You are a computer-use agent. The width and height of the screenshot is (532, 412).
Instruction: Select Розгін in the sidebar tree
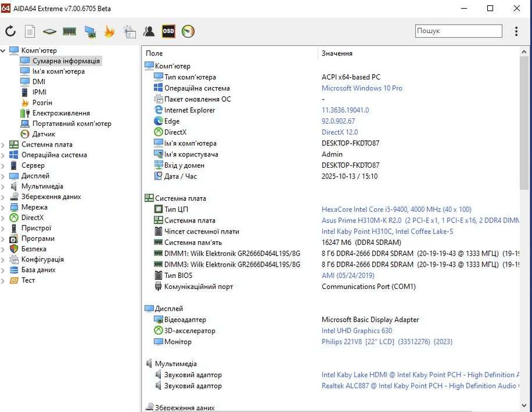42,102
